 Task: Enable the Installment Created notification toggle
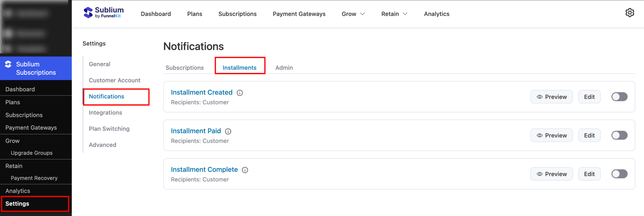click(619, 97)
